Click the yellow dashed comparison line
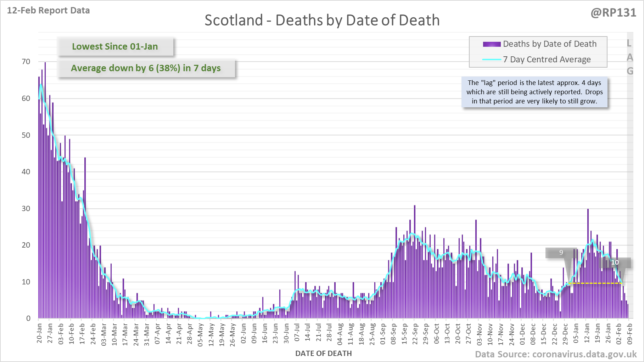The width and height of the screenshot is (644, 362). [x=595, y=283]
